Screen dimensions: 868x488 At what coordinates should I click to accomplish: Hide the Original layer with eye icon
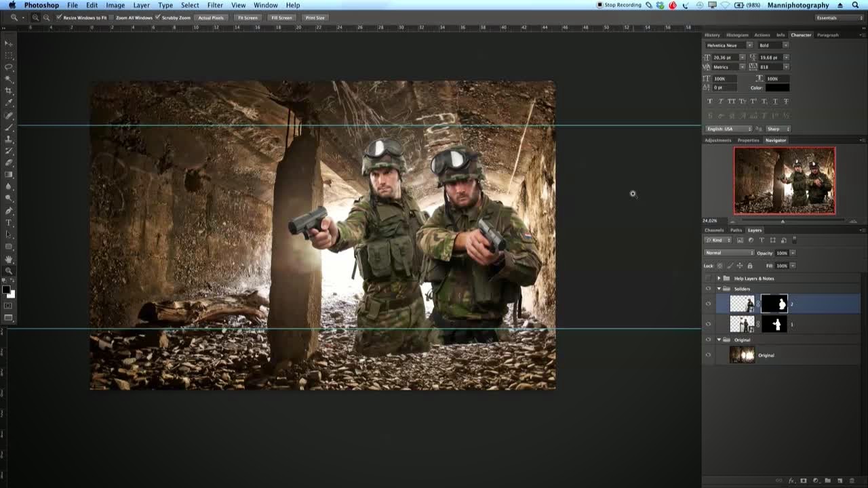(x=709, y=355)
